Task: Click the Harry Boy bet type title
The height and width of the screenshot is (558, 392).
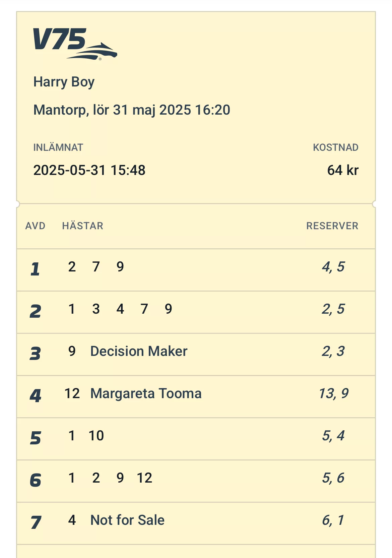Action: coord(64,82)
